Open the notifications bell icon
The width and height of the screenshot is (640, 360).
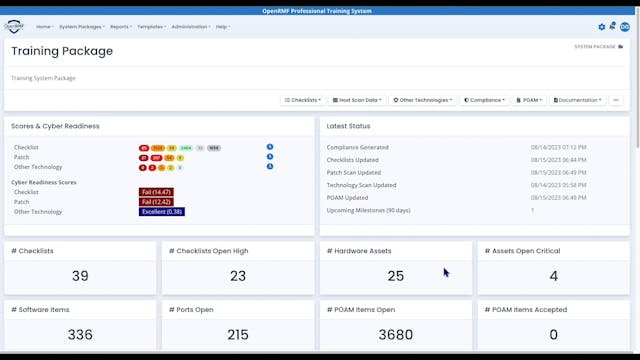[612, 26]
